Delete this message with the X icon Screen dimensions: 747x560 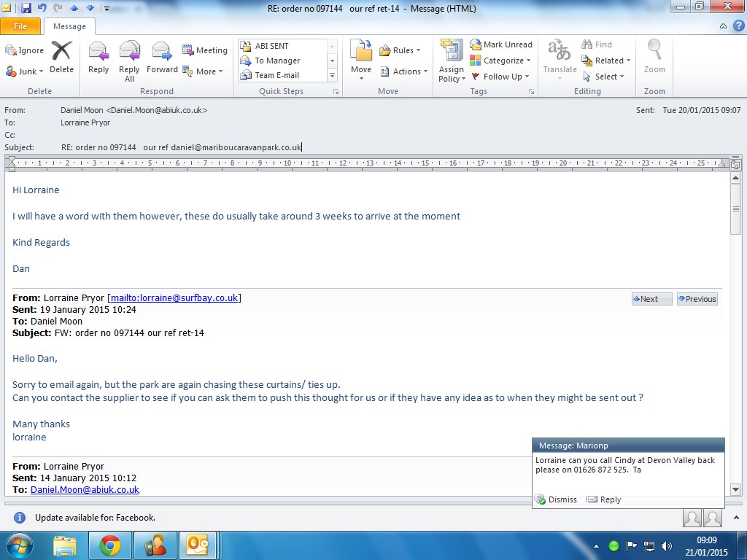(x=62, y=57)
